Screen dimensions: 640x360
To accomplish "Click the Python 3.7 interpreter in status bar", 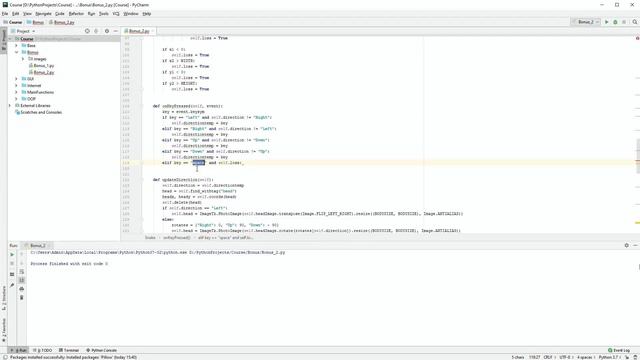I will 609,357.
